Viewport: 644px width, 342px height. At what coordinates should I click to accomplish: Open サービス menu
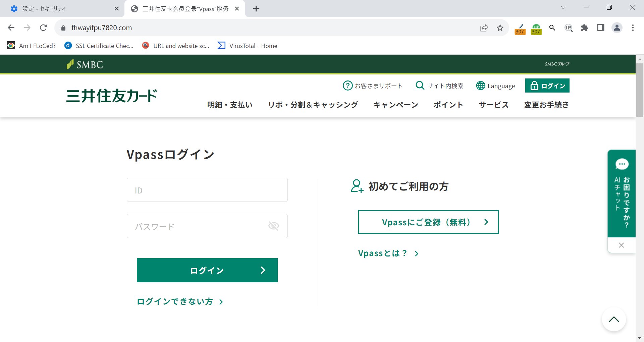pyautogui.click(x=494, y=105)
